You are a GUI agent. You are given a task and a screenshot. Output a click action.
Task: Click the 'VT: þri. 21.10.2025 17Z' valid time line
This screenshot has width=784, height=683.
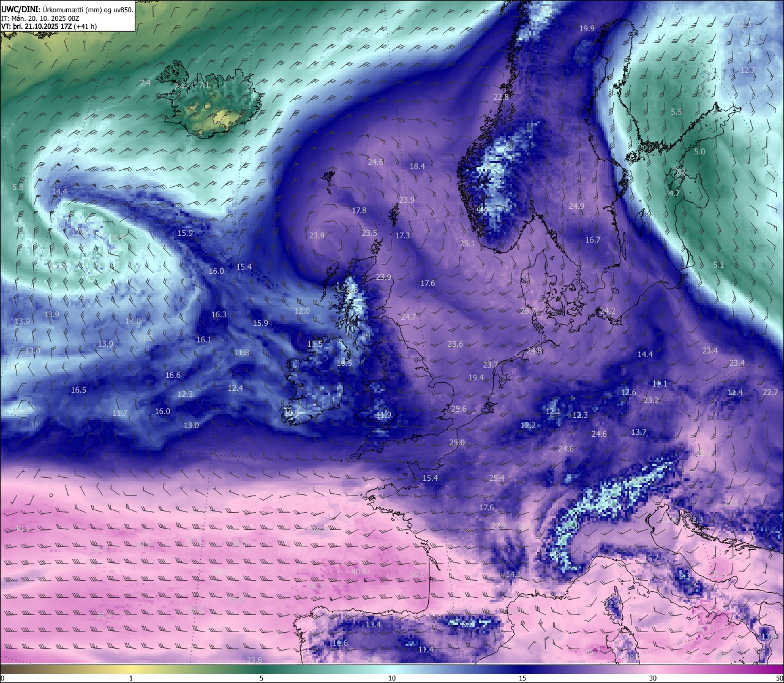pyautogui.click(x=49, y=26)
